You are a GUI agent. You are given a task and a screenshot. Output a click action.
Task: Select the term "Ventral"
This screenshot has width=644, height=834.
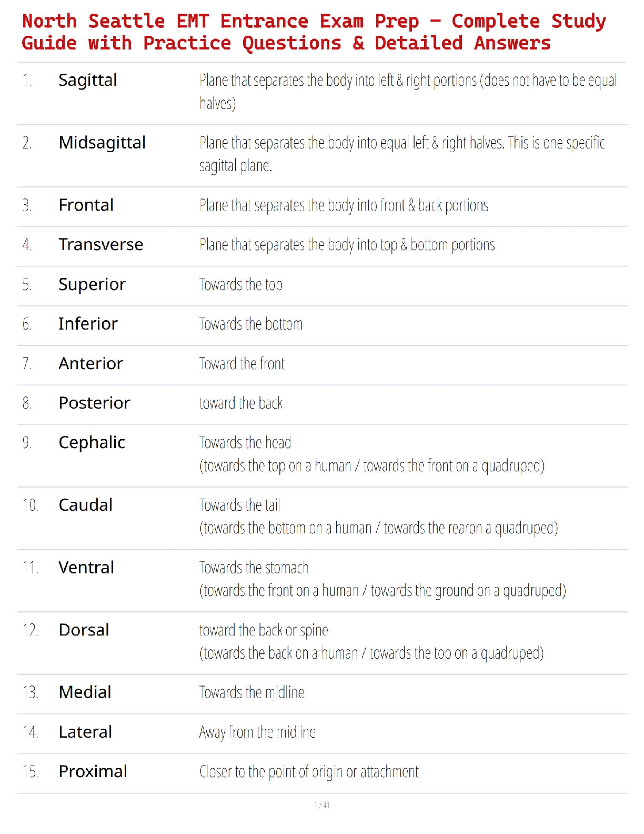pos(86,568)
